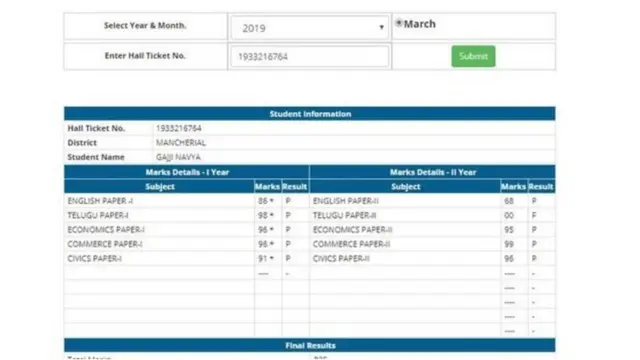Click the 'Marks Details - I Year' header

point(187,172)
